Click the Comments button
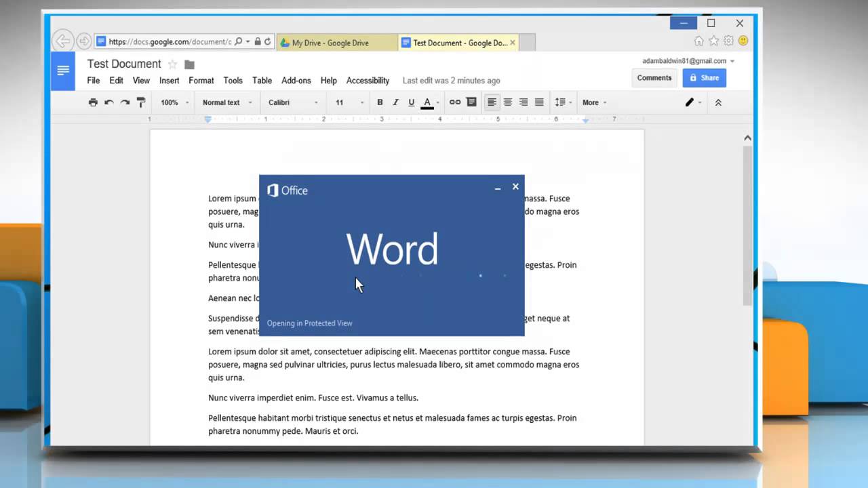The width and height of the screenshot is (868, 488). point(654,78)
